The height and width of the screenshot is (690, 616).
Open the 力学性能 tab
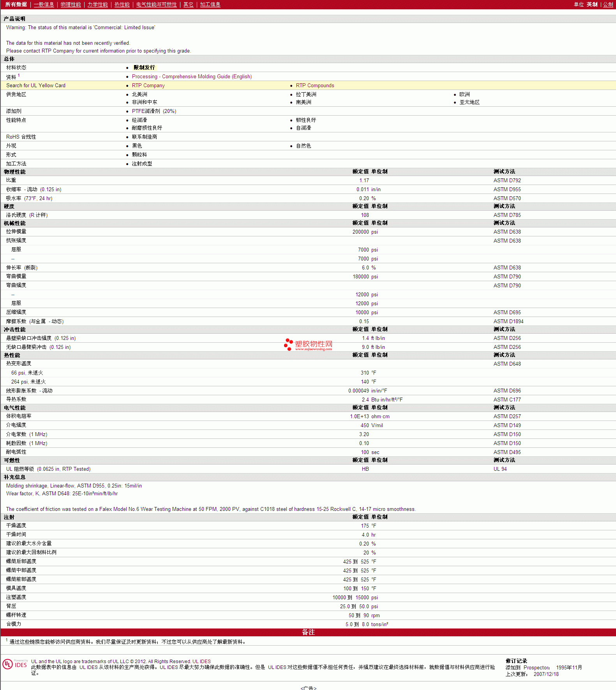tap(97, 4)
